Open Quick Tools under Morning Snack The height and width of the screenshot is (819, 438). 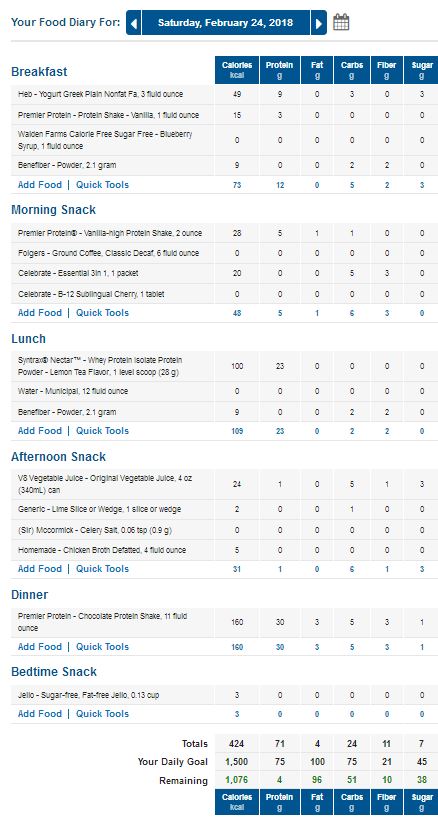102,313
